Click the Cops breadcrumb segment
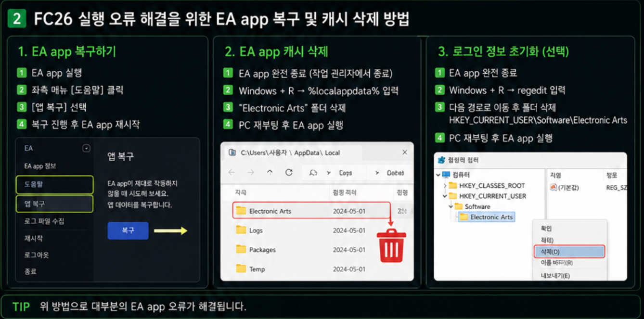The image size is (644, 319). [x=345, y=173]
